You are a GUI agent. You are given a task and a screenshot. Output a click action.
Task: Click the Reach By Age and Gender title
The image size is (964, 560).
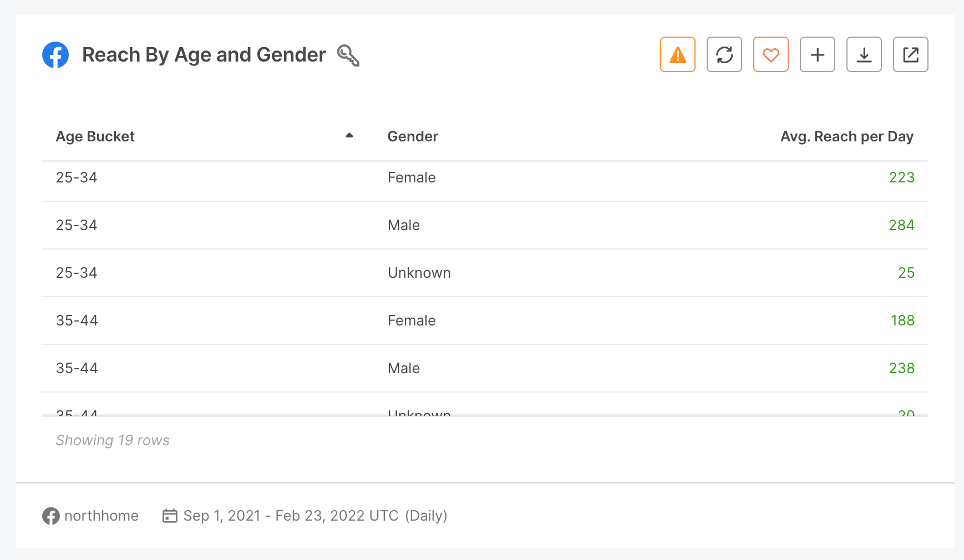(x=204, y=55)
